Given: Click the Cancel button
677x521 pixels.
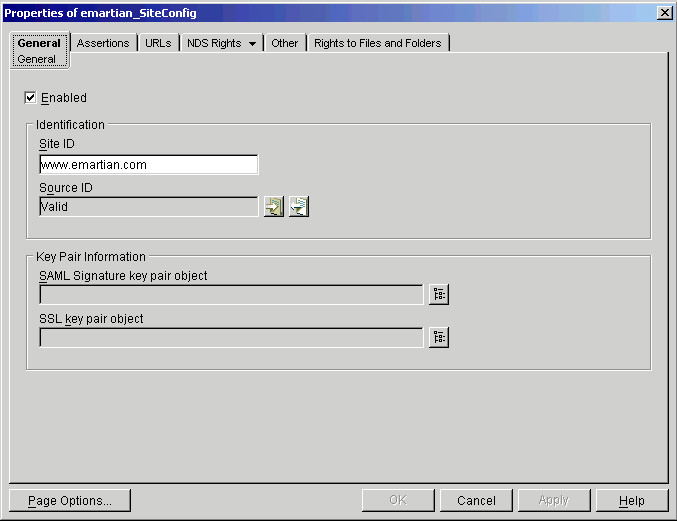Looking at the screenshot, I should click(476, 500).
